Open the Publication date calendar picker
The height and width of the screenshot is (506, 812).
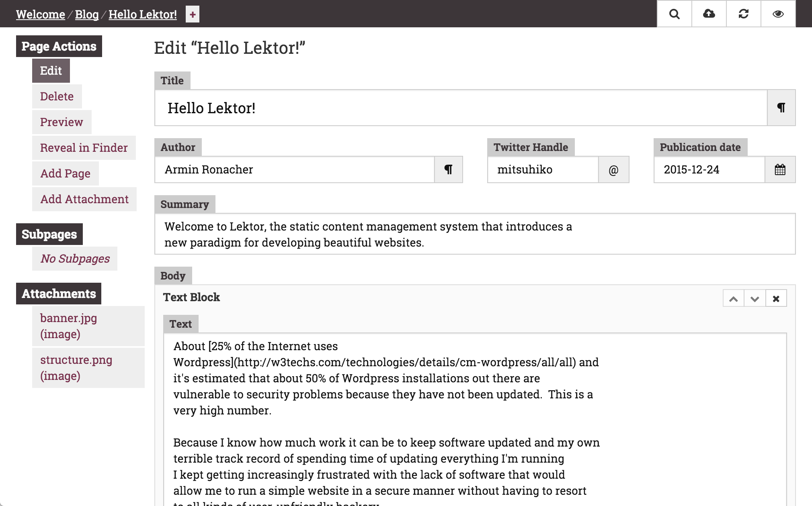click(780, 169)
